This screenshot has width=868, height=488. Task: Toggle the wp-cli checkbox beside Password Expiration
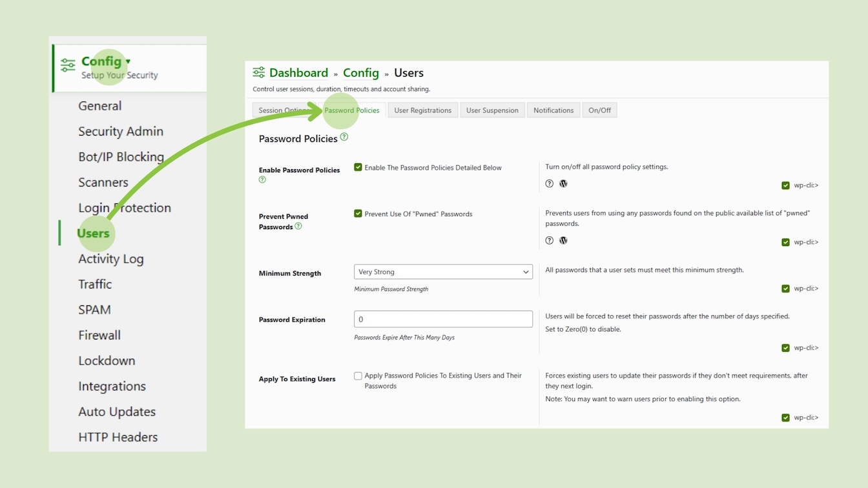[x=786, y=347]
